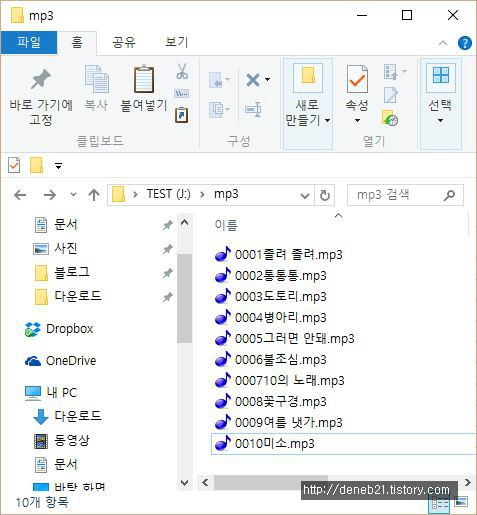The width and height of the screenshot is (477, 515).
Task: Open quick access toolbar customize dropdown
Action: point(58,166)
